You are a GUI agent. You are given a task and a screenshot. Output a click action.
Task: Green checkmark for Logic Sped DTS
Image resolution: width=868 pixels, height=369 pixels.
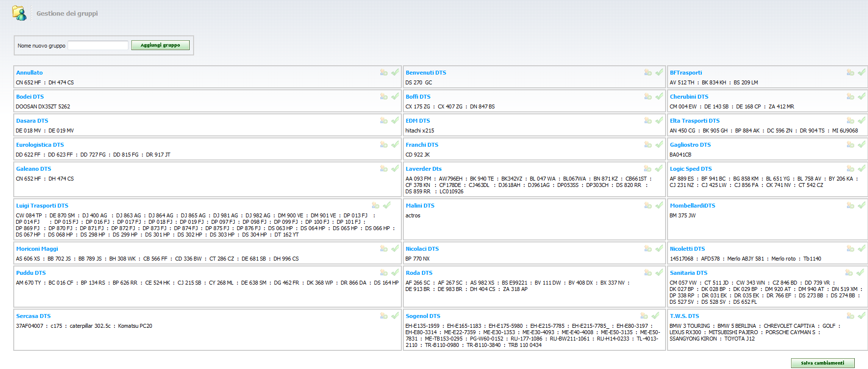pos(862,168)
